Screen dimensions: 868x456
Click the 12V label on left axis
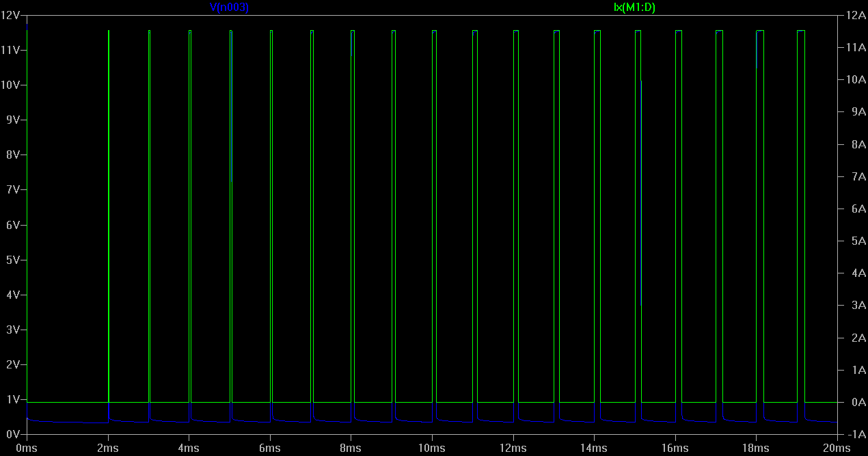pos(12,15)
